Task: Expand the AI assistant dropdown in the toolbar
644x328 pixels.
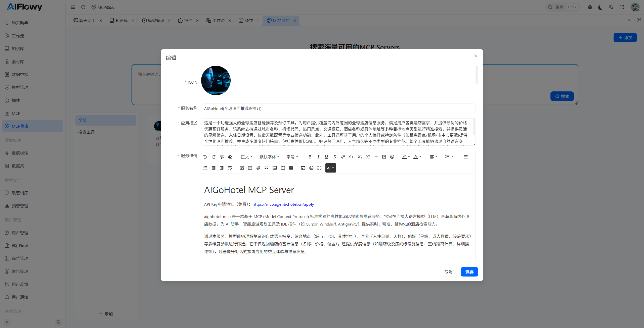Action: [330, 168]
